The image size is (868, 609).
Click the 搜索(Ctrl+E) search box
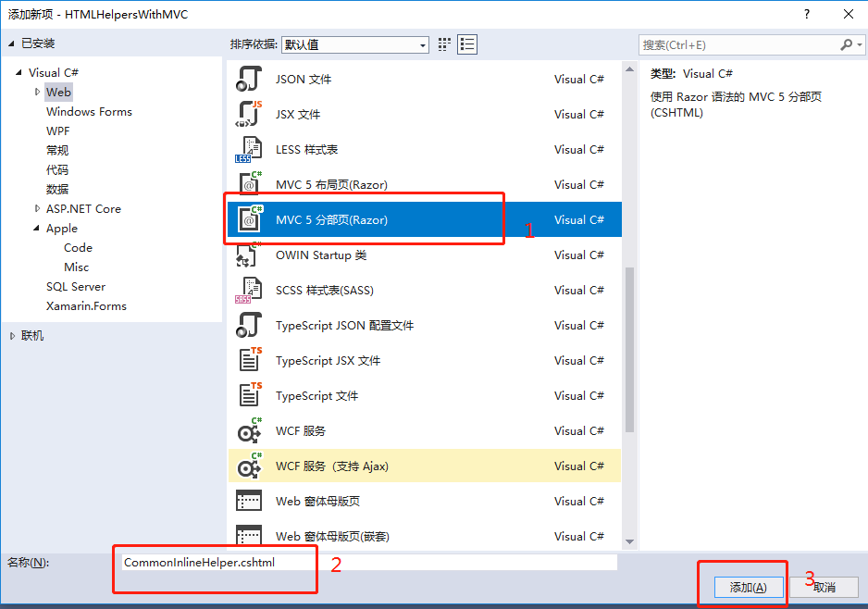[739, 44]
